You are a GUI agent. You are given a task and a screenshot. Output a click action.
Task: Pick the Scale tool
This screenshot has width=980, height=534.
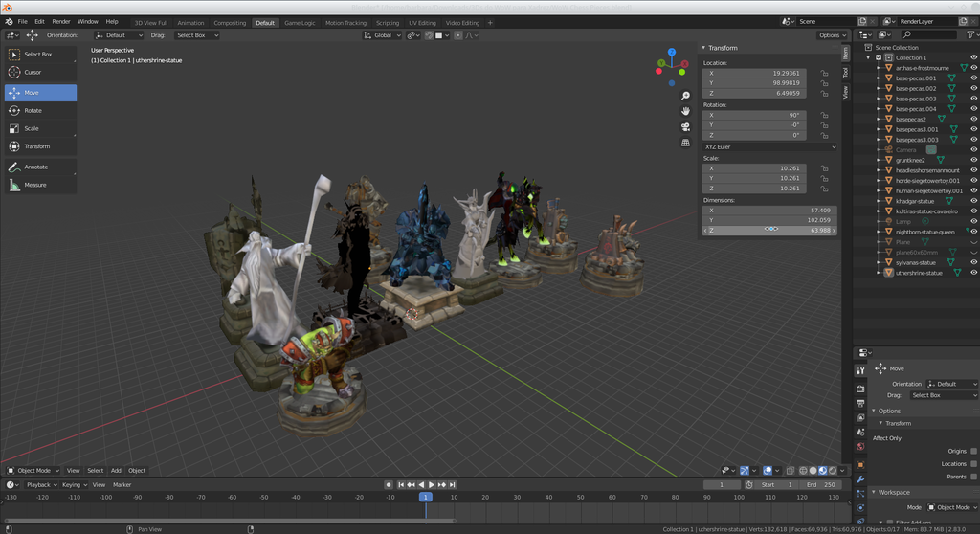[x=40, y=129]
